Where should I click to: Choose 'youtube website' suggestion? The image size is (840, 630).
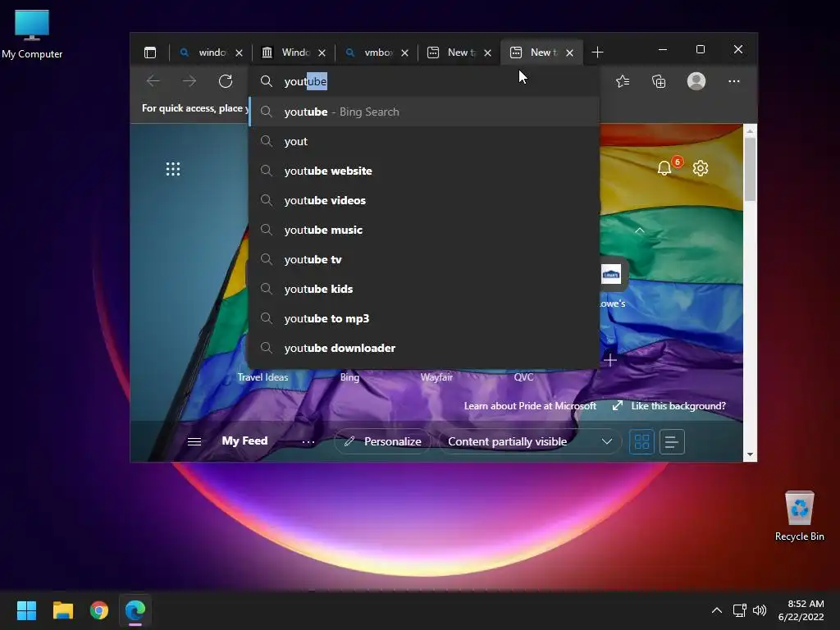[x=424, y=171]
